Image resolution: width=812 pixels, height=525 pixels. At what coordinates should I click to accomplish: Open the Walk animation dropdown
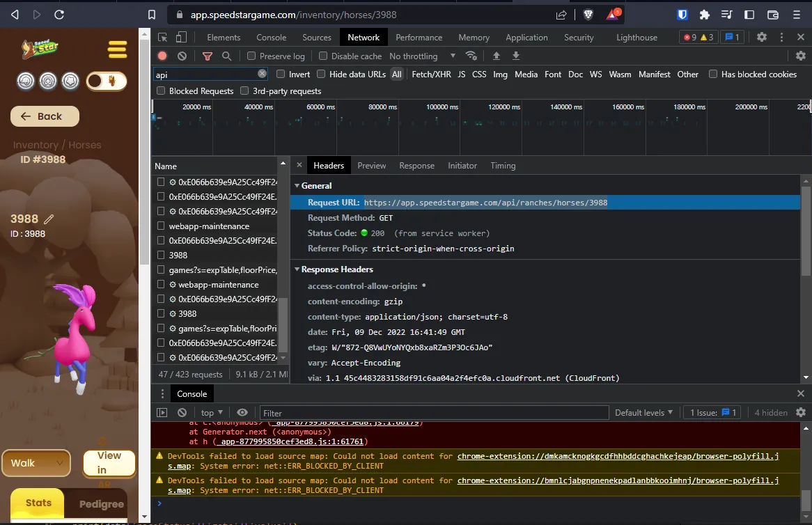(x=36, y=463)
